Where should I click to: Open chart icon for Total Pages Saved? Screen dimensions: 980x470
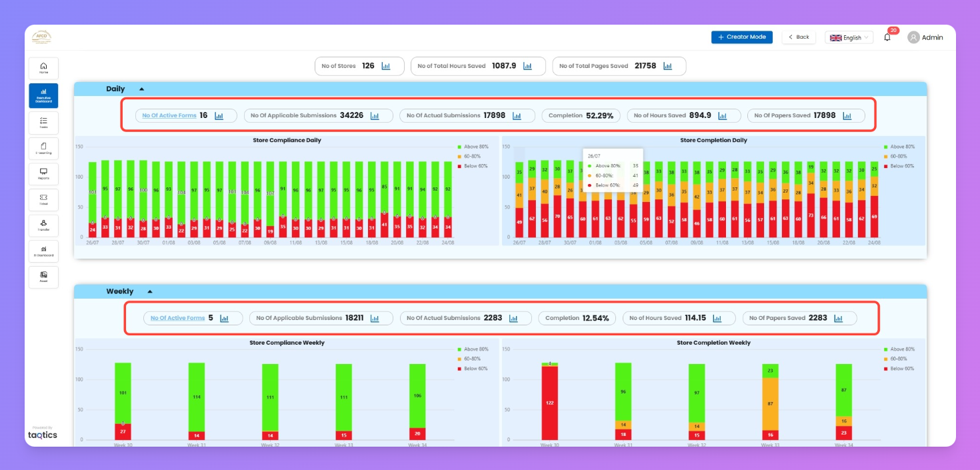coord(668,66)
